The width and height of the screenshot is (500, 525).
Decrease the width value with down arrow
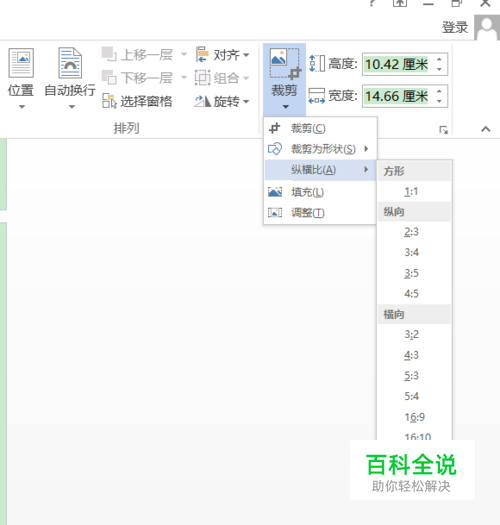tap(439, 101)
